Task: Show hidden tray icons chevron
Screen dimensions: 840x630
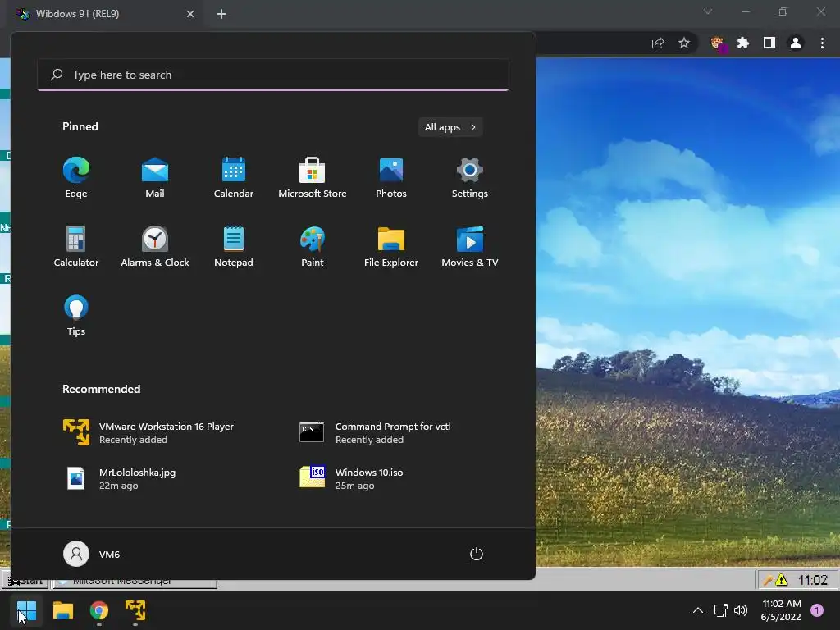Action: click(x=698, y=610)
